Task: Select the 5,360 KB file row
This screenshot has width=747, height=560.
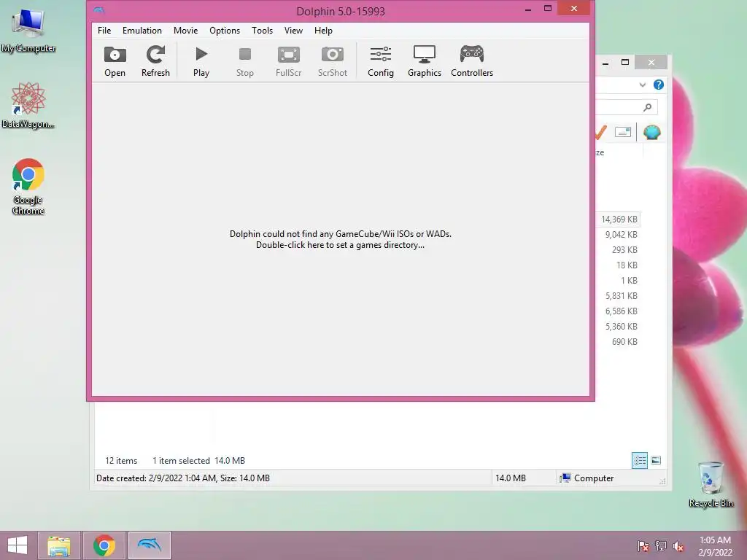Action: 618,326
